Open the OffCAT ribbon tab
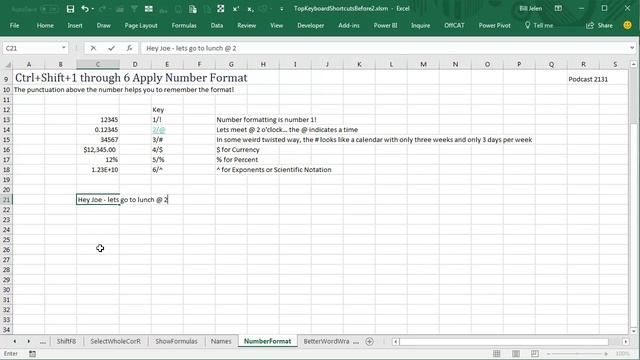Viewport: 640px width, 360px height. pyautogui.click(x=454, y=25)
